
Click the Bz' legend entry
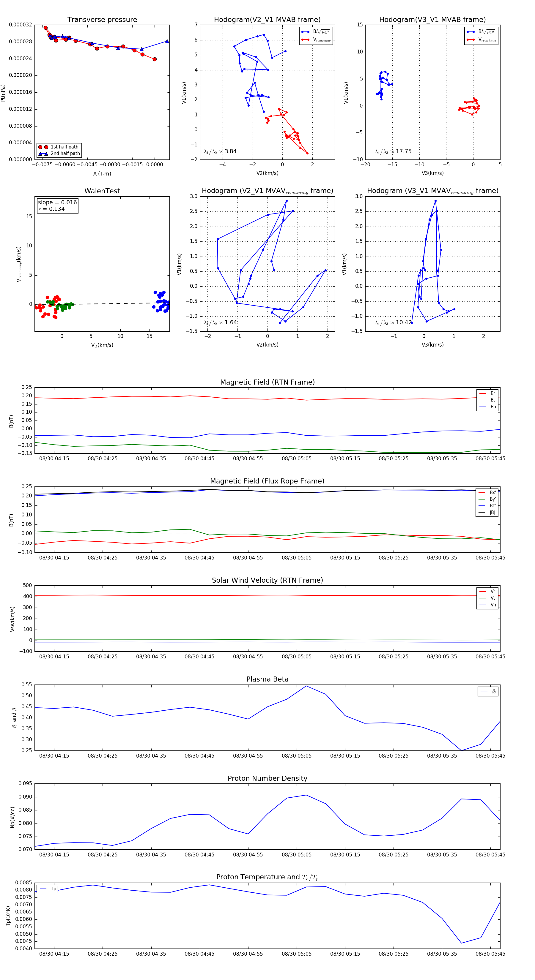[487, 506]
